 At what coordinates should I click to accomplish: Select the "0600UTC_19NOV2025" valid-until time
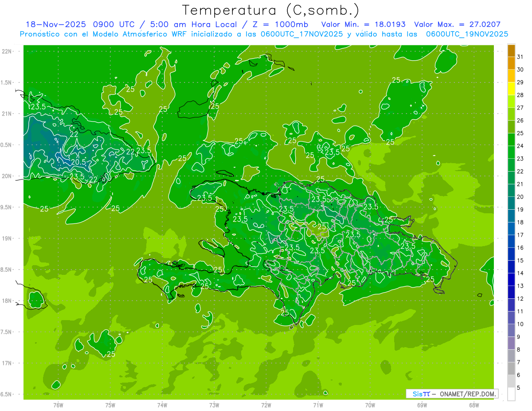pos(467,34)
